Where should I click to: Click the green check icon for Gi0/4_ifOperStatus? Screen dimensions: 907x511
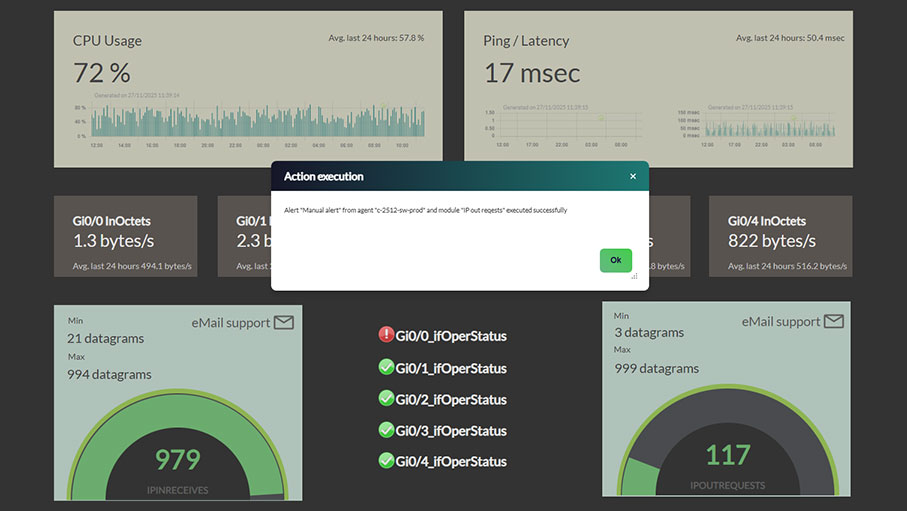[x=386, y=461]
